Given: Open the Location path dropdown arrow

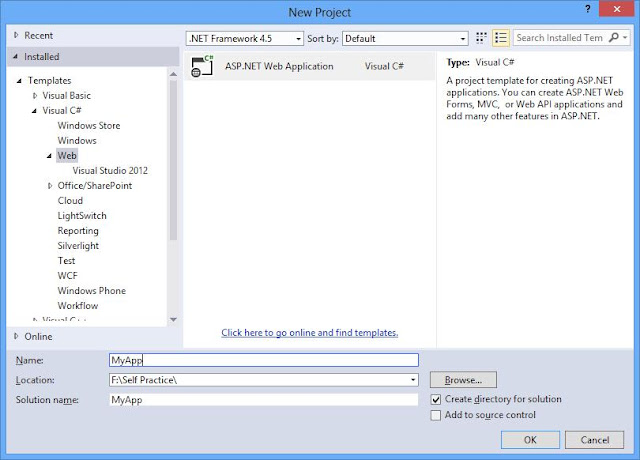Looking at the screenshot, I should tap(413, 380).
